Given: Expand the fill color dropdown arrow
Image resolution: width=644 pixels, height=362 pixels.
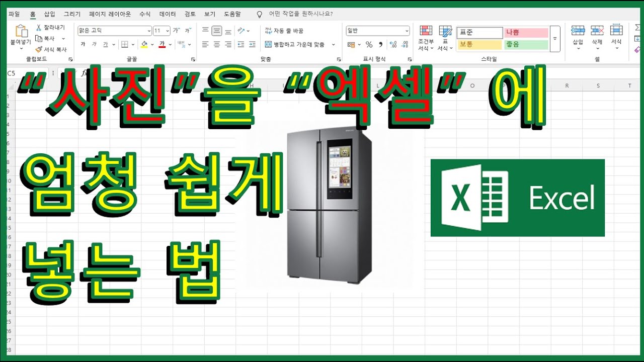Looking at the screenshot, I should (152, 44).
